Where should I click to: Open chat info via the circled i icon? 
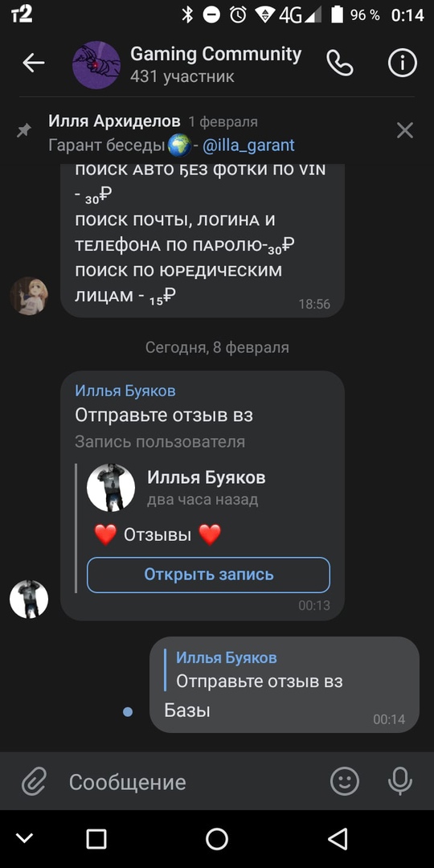(402, 63)
